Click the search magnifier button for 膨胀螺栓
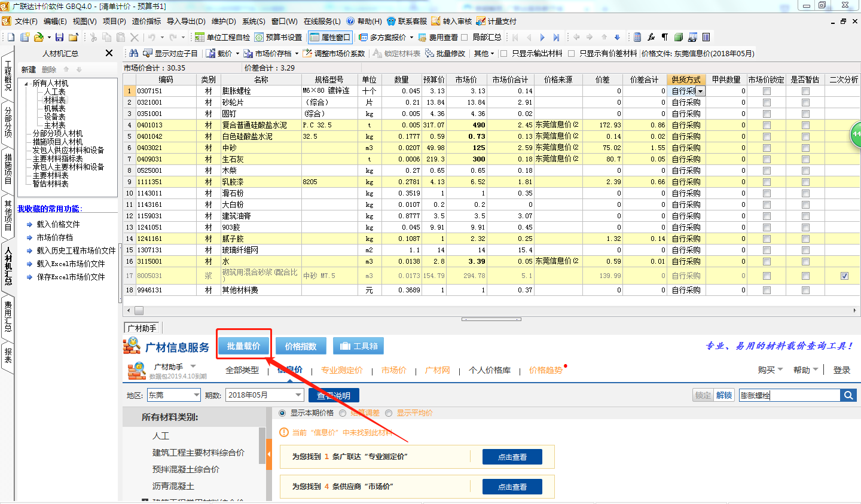Viewport: 861px width, 504px height. 848,395
